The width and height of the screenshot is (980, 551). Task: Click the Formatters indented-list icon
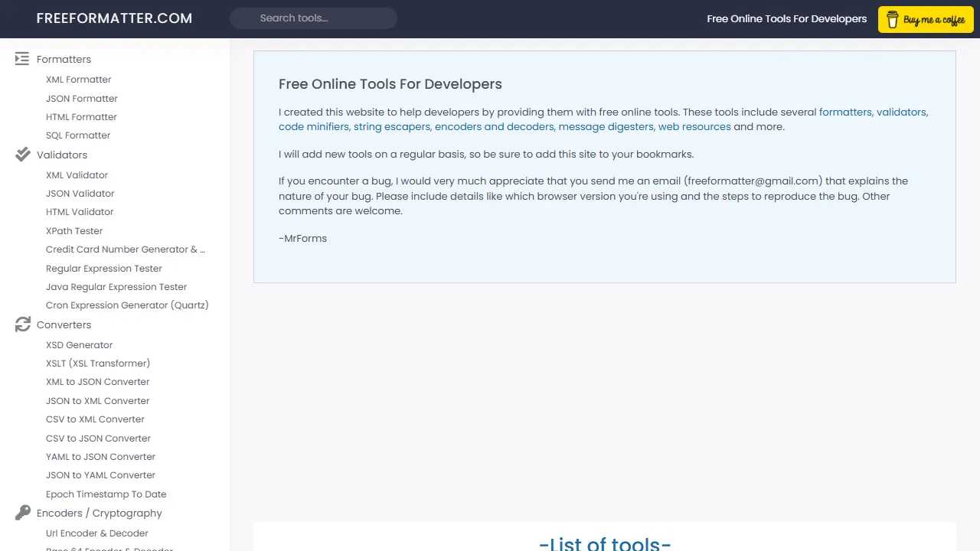click(21, 59)
